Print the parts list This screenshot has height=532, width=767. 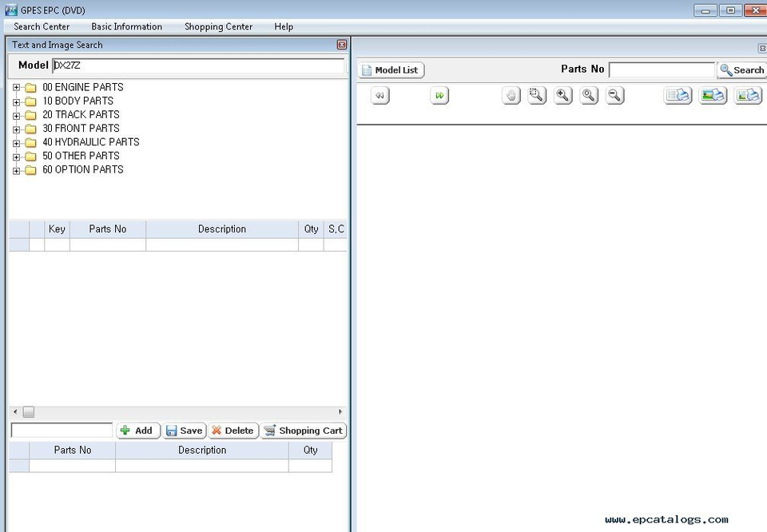pos(678,95)
